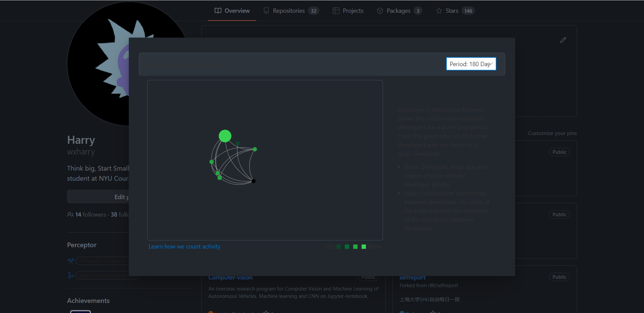The height and width of the screenshot is (313, 644).
Task: Switch to the Overview tab
Action: pos(232,11)
